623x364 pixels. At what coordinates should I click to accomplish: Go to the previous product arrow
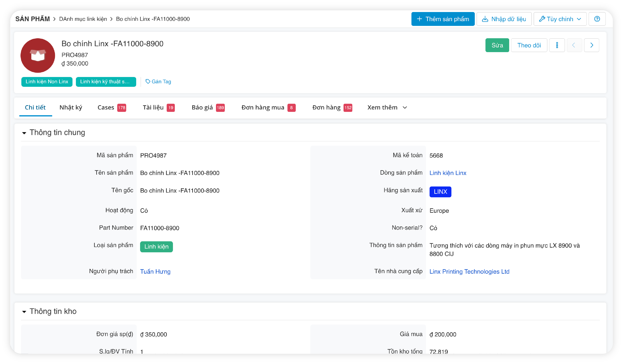574,45
